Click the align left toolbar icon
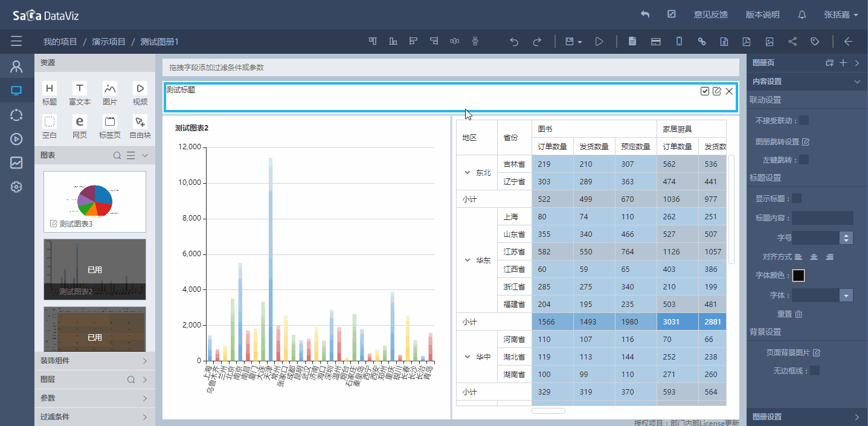The height and width of the screenshot is (426, 868). pyautogui.click(x=413, y=42)
